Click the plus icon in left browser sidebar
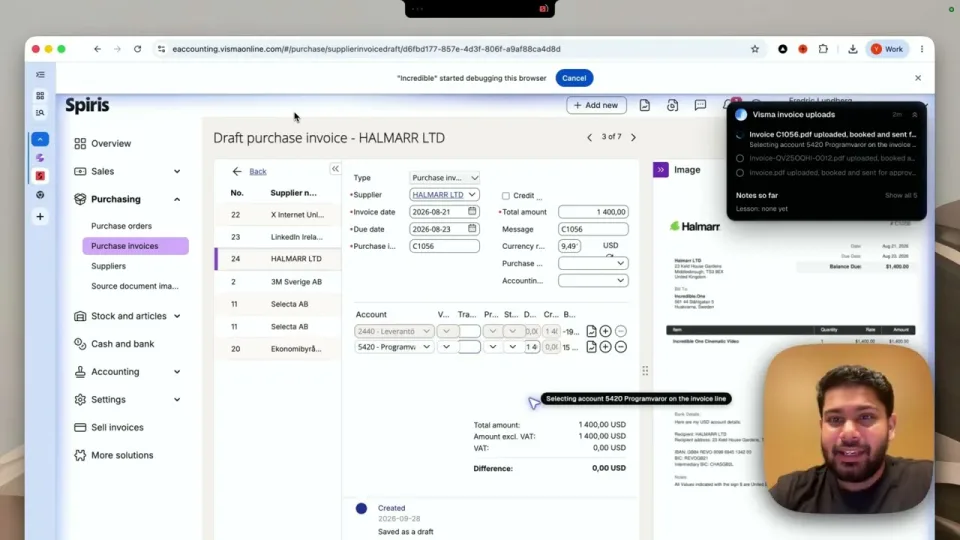960x540 pixels. (40, 217)
